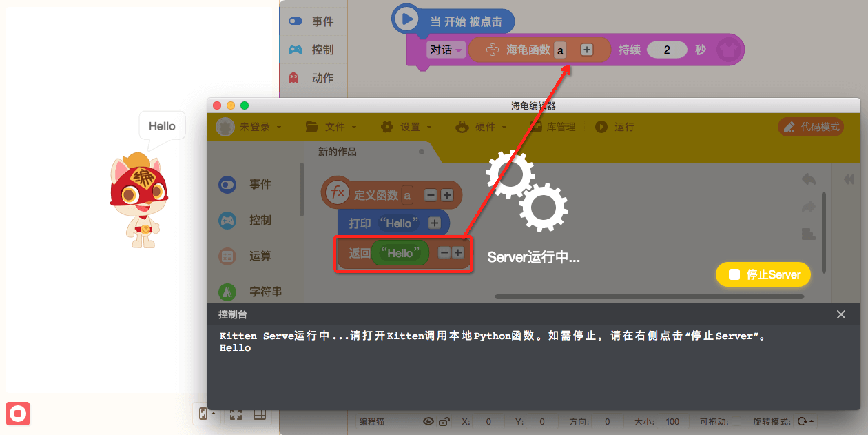The height and width of the screenshot is (435, 868).
Task: Click the Hello string in 打印 block
Action: point(399,223)
